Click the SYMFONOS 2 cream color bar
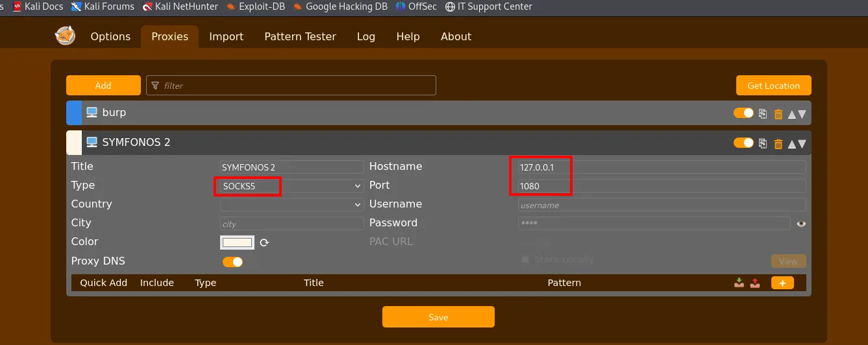868x345 pixels. [x=74, y=143]
